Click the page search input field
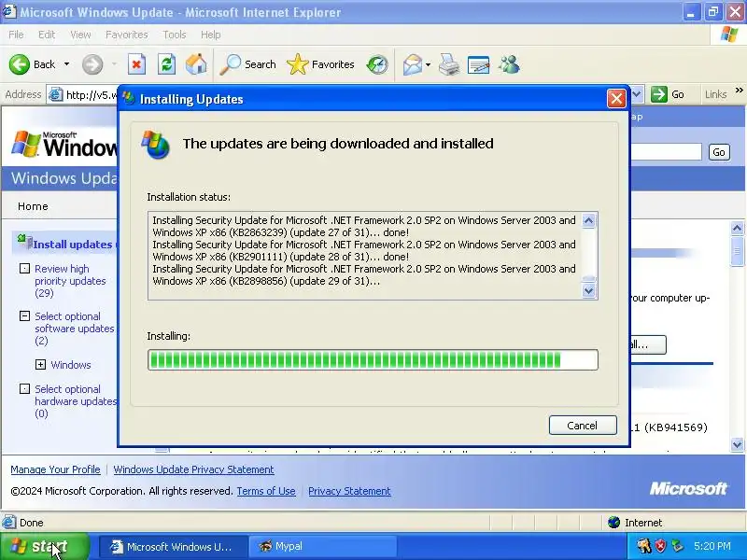 [666, 152]
